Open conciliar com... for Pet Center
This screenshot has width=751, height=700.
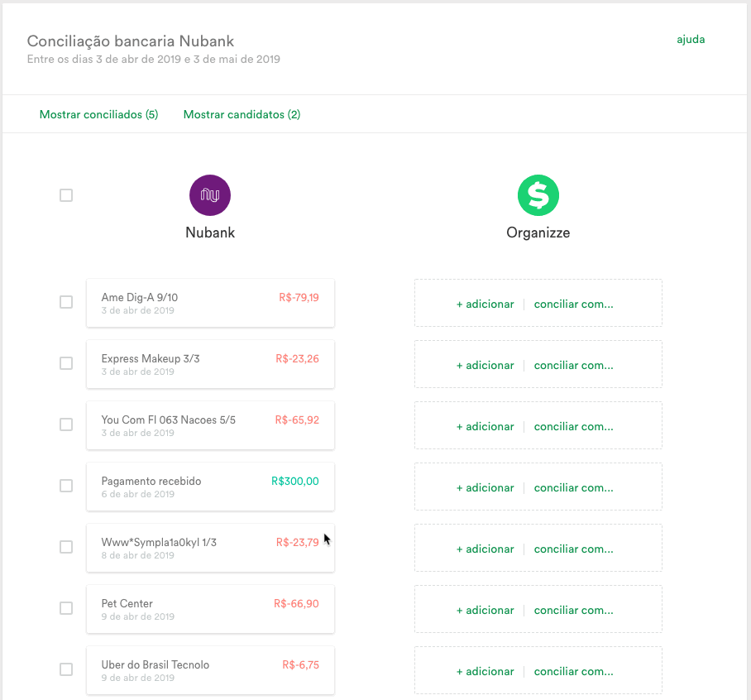point(573,611)
